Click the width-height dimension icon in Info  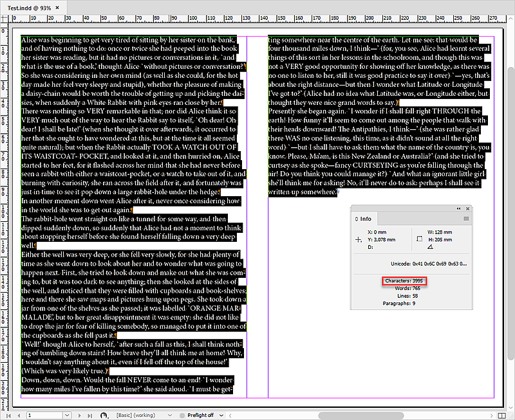click(x=420, y=239)
